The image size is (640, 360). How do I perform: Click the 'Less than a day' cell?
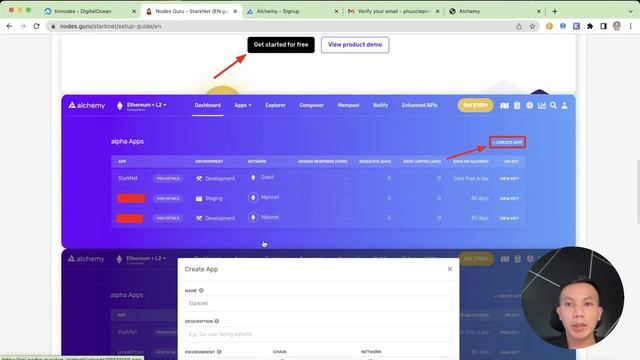pos(471,178)
